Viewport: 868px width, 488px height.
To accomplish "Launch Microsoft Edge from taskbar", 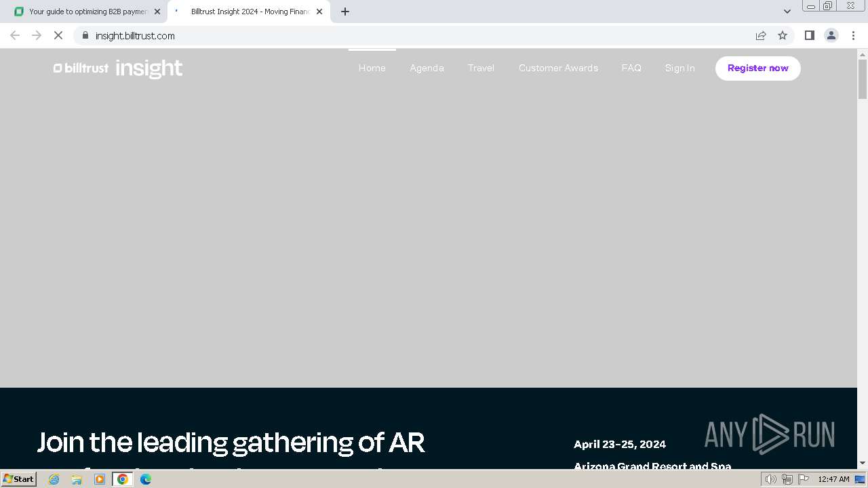I will click(x=146, y=479).
